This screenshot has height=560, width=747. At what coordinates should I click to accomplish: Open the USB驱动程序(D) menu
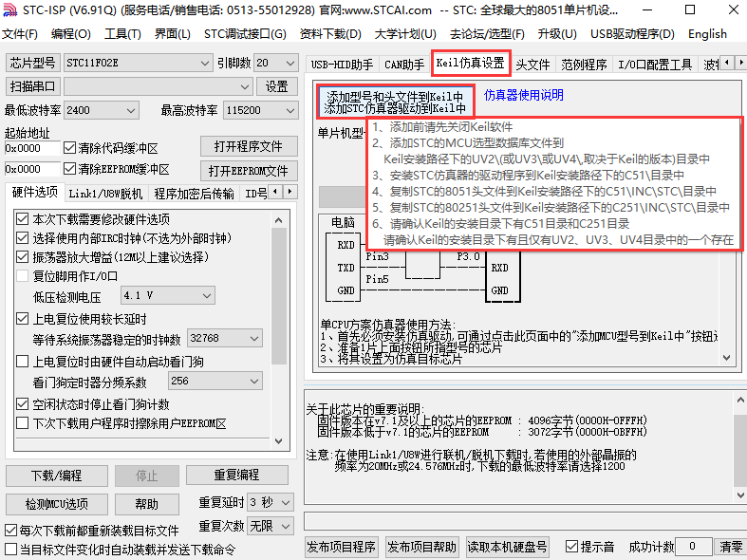click(632, 34)
